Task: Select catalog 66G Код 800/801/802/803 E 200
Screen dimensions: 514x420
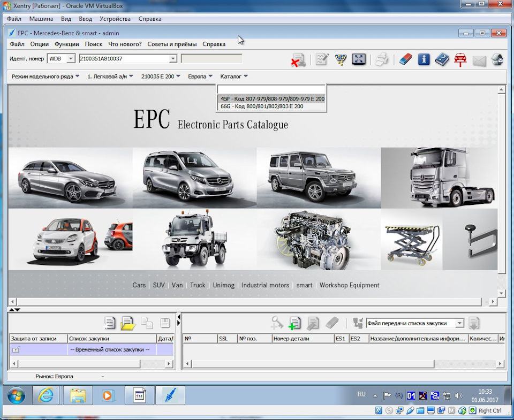Action: [x=271, y=106]
